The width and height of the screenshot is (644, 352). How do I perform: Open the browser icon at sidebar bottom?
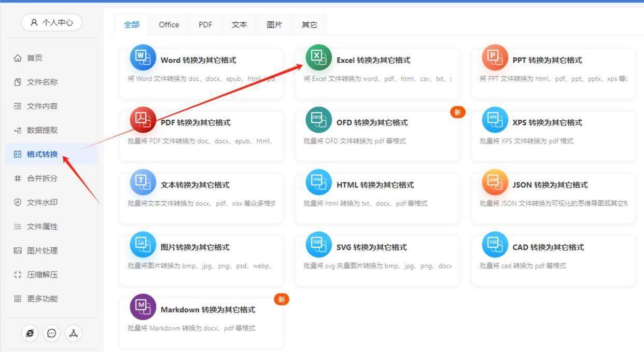(x=30, y=333)
